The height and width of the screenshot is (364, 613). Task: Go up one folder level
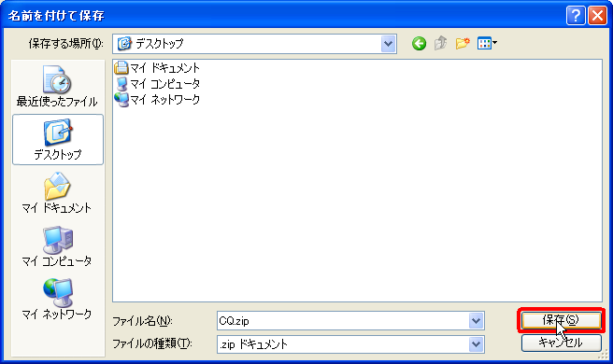pos(441,43)
